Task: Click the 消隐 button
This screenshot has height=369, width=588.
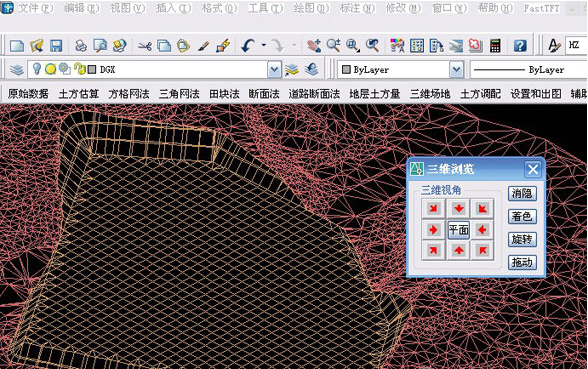Action: click(x=522, y=194)
